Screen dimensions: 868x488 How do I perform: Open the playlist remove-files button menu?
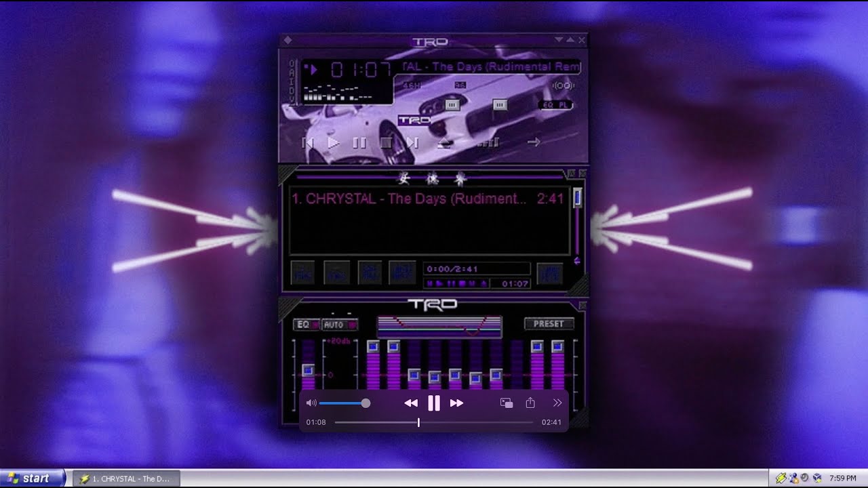click(337, 273)
